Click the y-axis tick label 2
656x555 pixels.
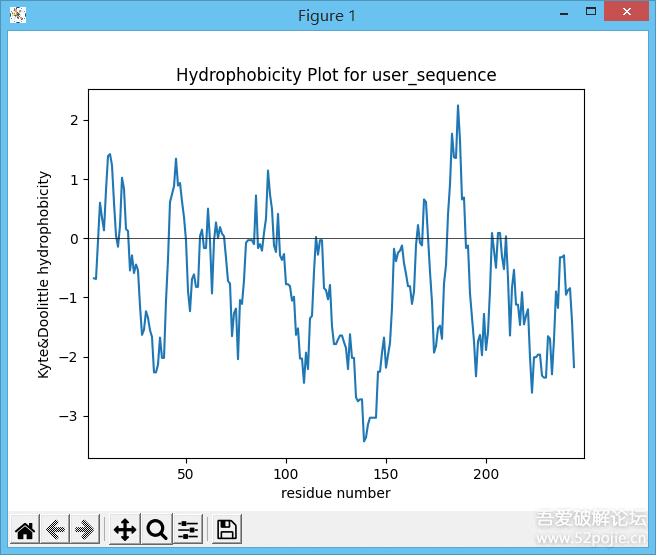coord(74,120)
